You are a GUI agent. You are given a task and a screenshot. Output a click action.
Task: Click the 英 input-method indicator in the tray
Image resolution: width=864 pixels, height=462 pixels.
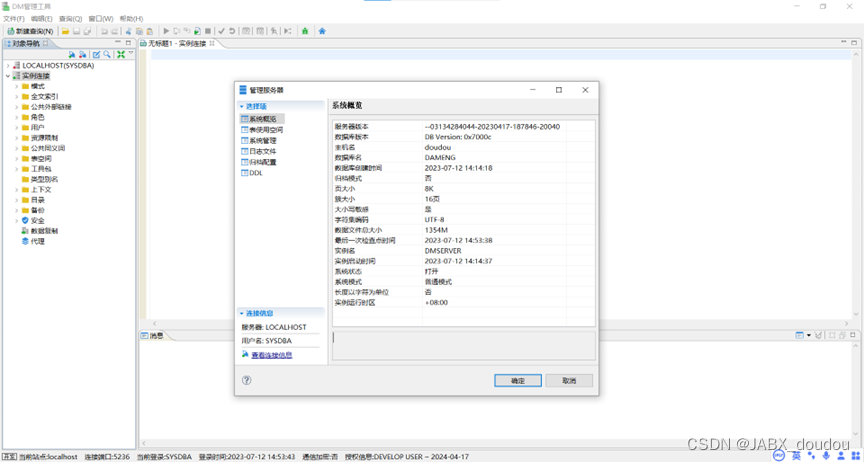point(796,455)
